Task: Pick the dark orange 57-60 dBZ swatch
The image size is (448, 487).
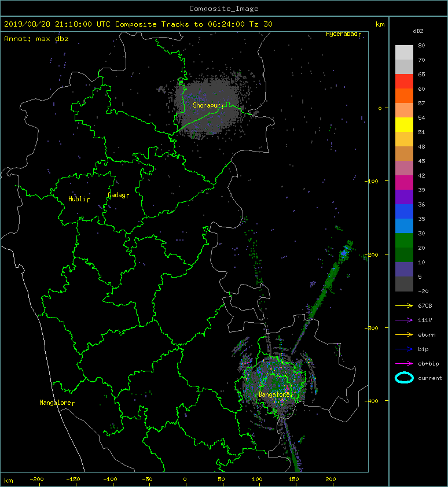Action: click(404, 95)
